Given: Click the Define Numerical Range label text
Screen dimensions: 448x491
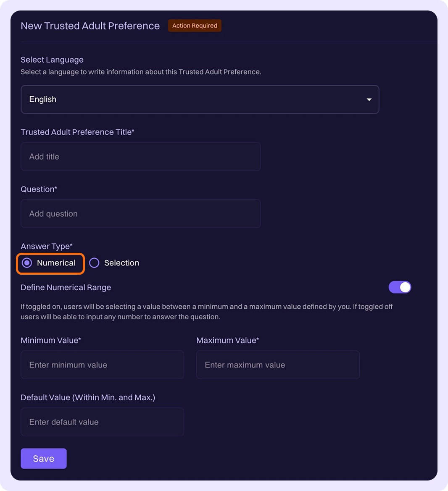Looking at the screenshot, I should click(66, 287).
